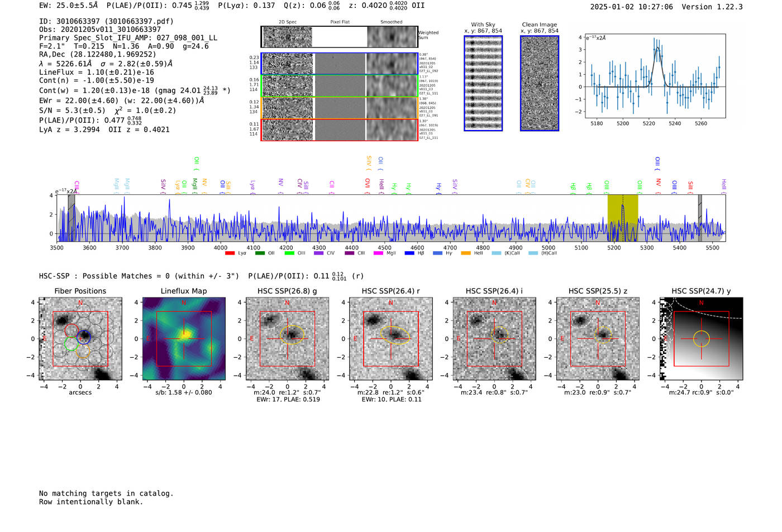Click the Primary Spec_Slot_IFU_AMP text line

point(128,38)
